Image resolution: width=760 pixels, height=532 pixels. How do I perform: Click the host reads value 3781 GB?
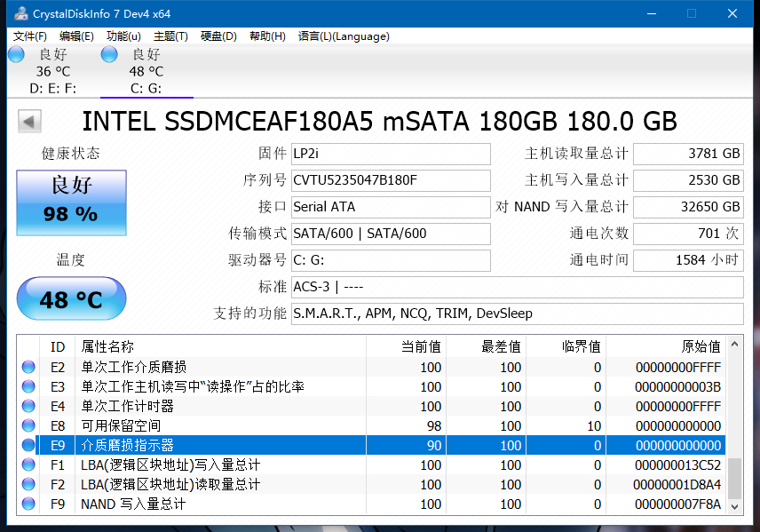click(x=688, y=154)
